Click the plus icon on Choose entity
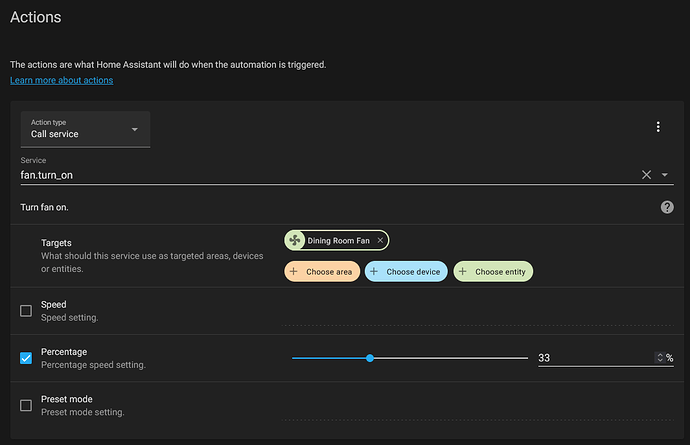Image resolution: width=690 pixels, height=445 pixels. pos(463,271)
